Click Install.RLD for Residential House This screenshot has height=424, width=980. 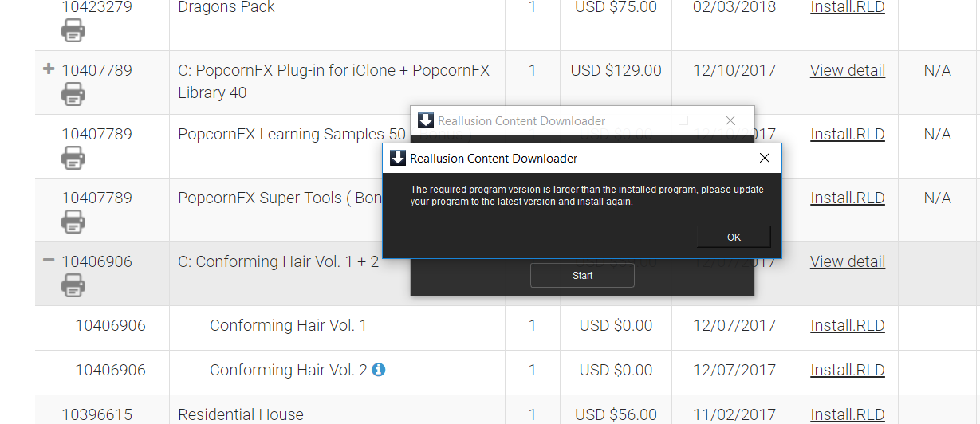tap(847, 414)
